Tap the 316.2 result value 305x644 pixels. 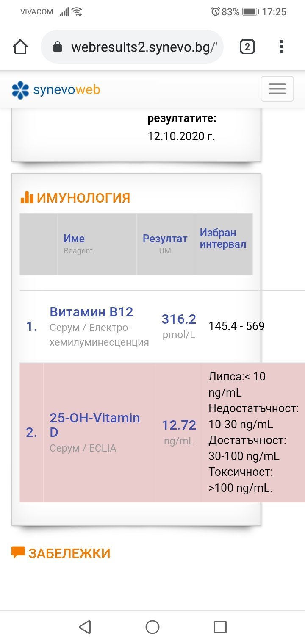point(179,319)
